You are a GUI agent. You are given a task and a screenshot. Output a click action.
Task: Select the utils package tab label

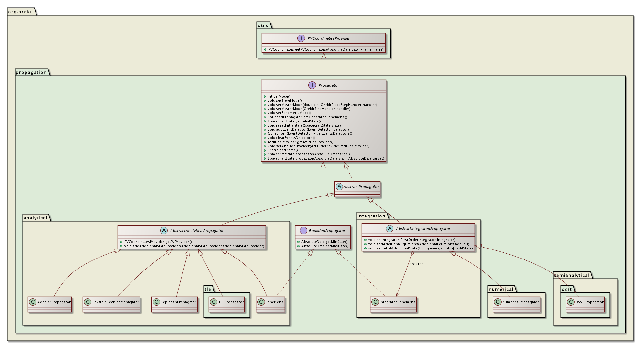click(263, 26)
